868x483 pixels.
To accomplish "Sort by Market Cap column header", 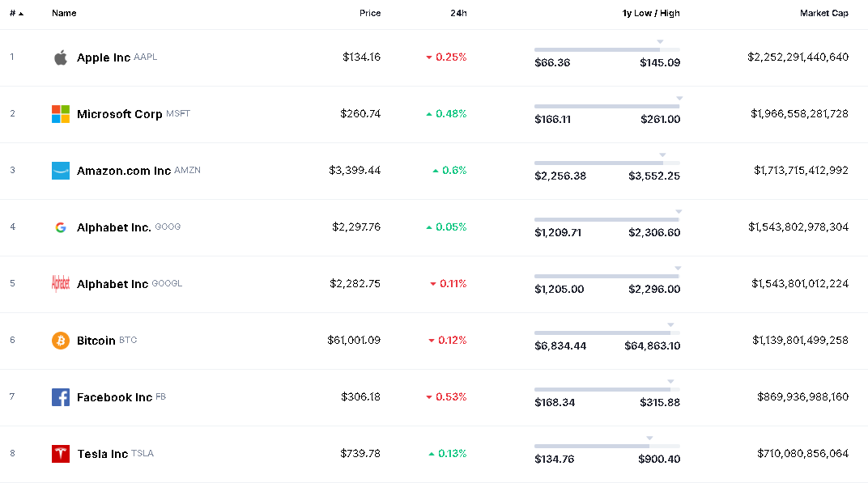I will [x=823, y=14].
